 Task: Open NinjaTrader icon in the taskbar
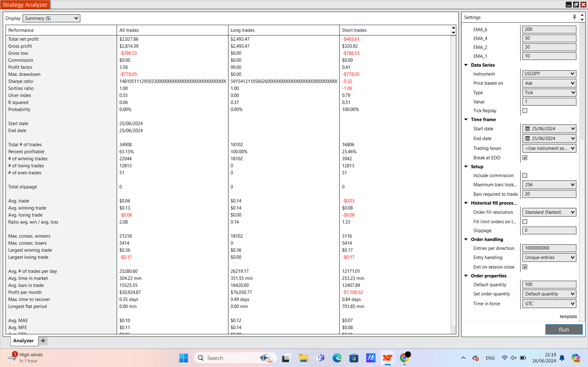pos(387,358)
